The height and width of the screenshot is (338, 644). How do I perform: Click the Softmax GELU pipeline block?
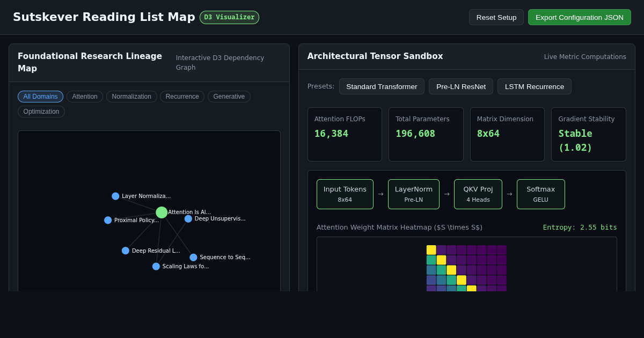541,194
